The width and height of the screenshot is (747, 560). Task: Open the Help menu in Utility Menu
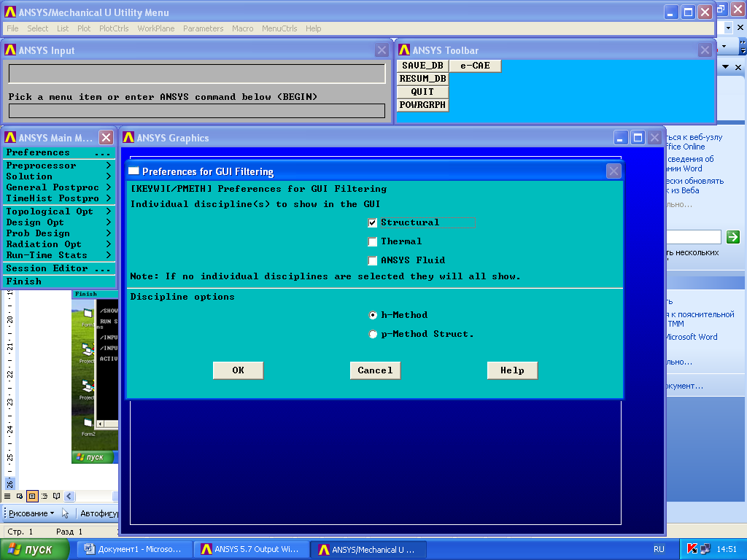coord(313,28)
